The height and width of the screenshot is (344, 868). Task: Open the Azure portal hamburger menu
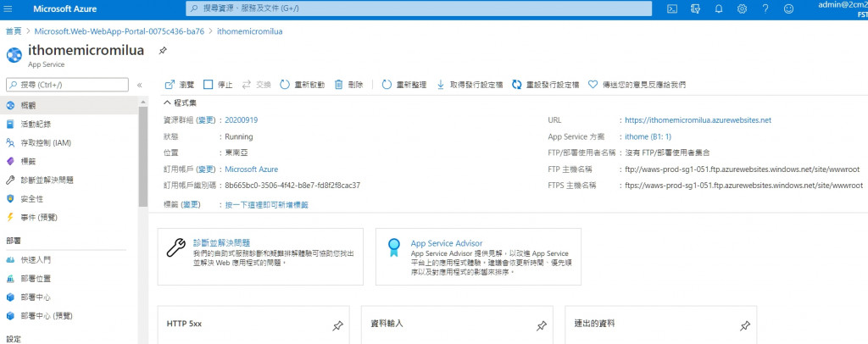pyautogui.click(x=9, y=8)
